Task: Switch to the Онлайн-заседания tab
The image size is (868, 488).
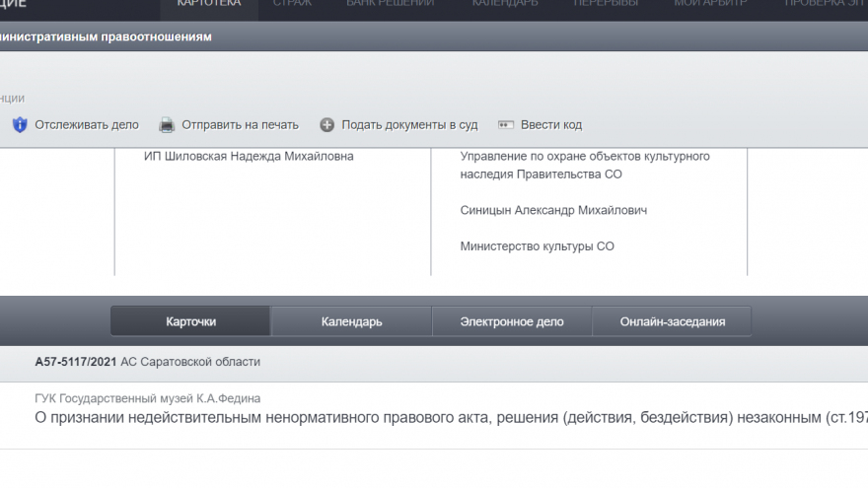Action: pos(672,321)
